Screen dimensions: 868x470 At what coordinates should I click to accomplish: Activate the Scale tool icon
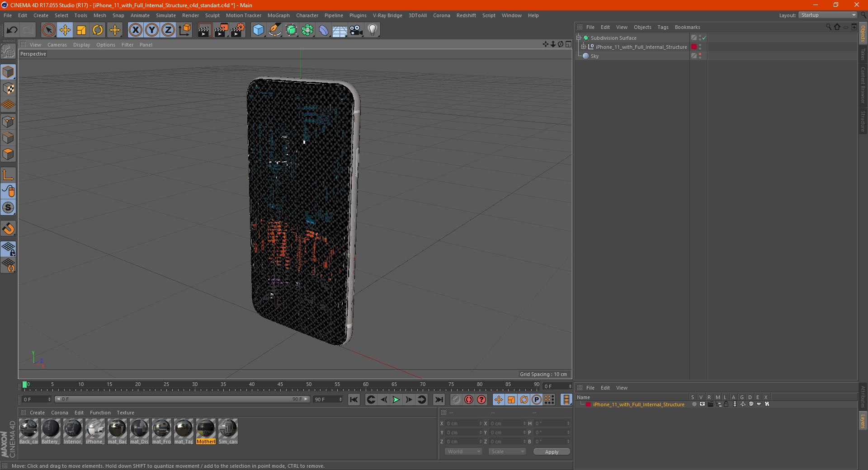point(81,30)
